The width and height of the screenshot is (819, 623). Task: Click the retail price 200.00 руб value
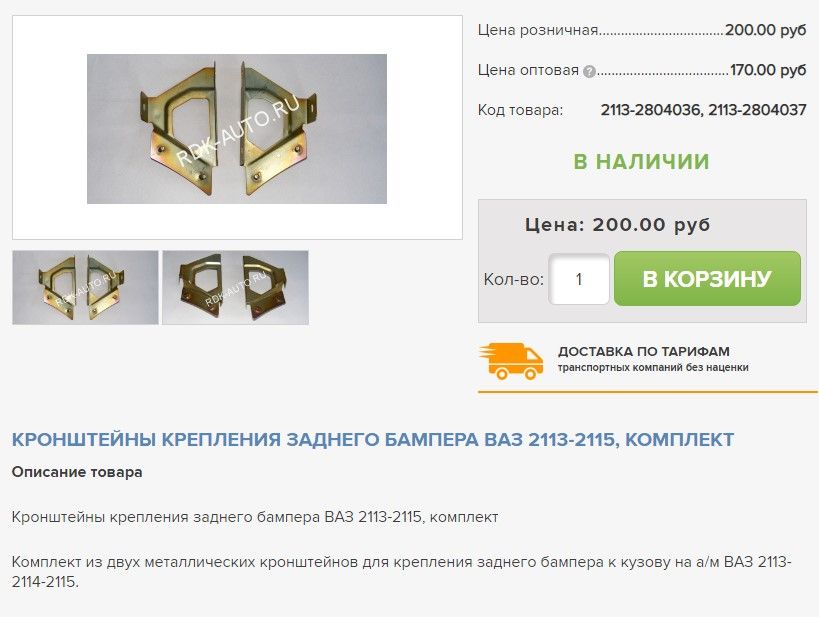(765, 30)
